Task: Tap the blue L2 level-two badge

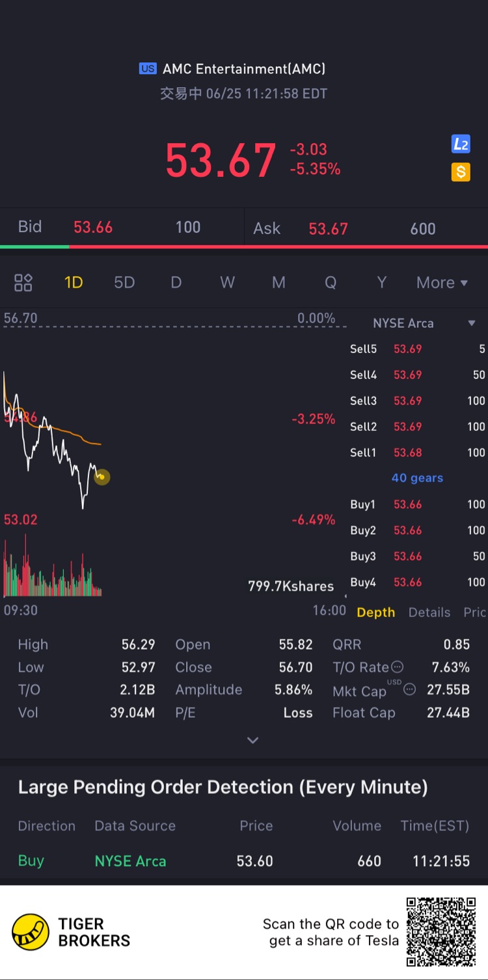Action: pyautogui.click(x=461, y=144)
